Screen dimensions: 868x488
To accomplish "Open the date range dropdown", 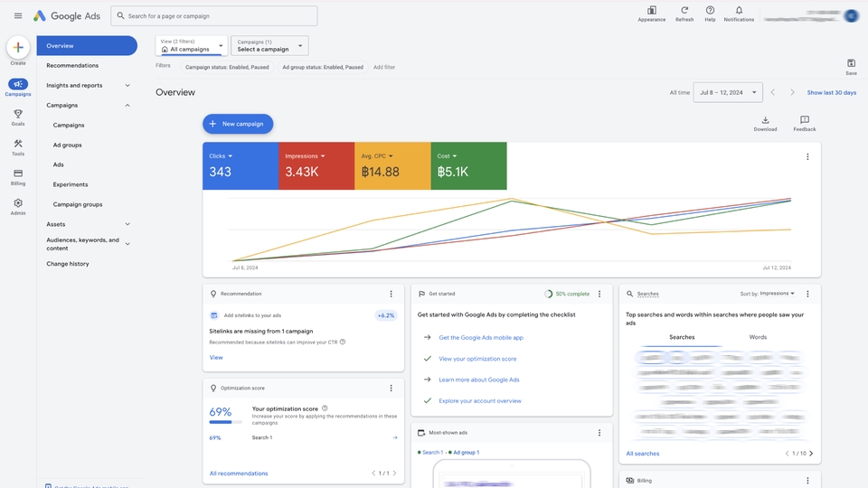I will pyautogui.click(x=727, y=92).
